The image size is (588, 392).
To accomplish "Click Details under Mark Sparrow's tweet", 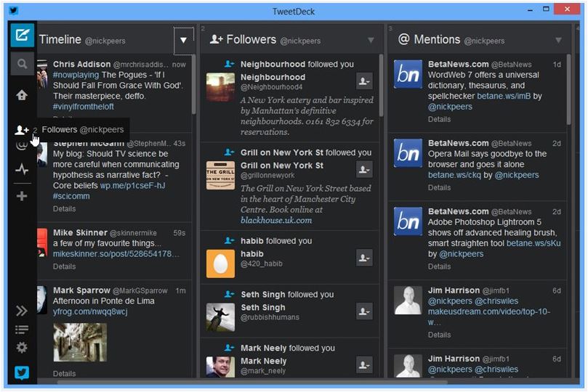I will (64, 374).
